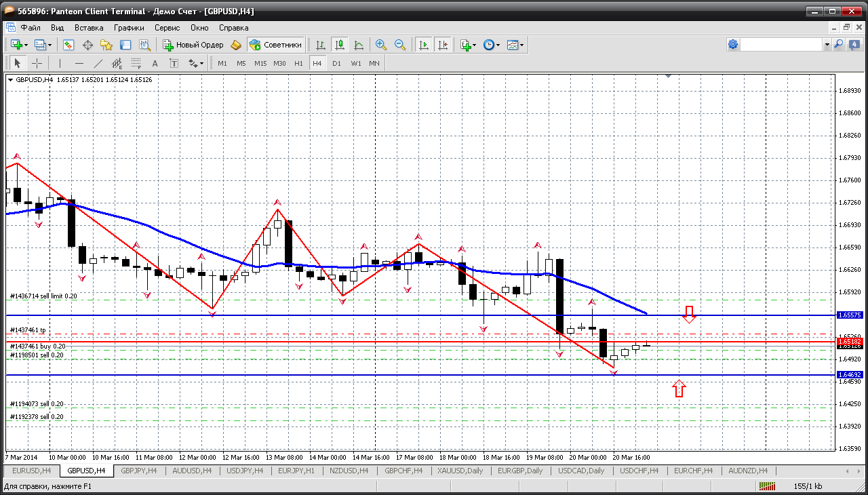Pick the trendline drawing tool

coord(98,63)
